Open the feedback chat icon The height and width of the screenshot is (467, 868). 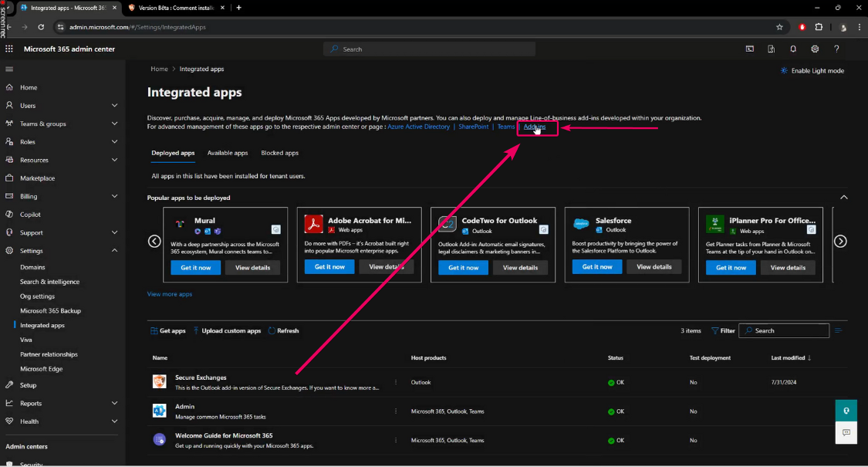[846, 432]
